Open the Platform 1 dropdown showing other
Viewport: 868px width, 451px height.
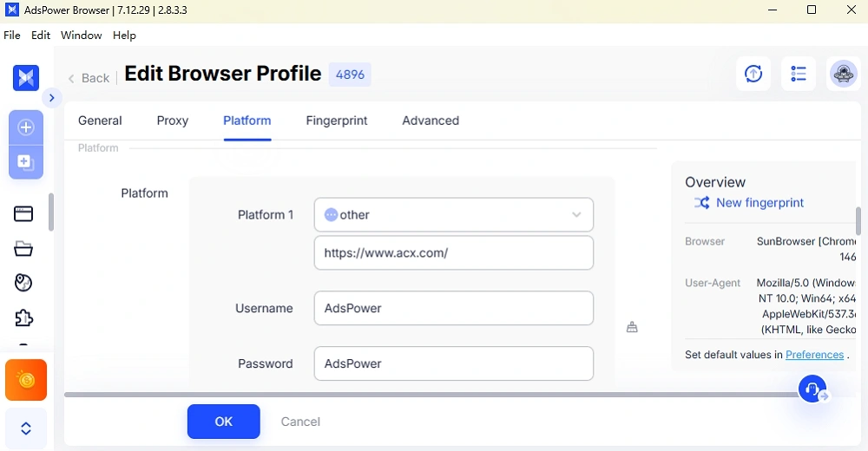tap(453, 215)
